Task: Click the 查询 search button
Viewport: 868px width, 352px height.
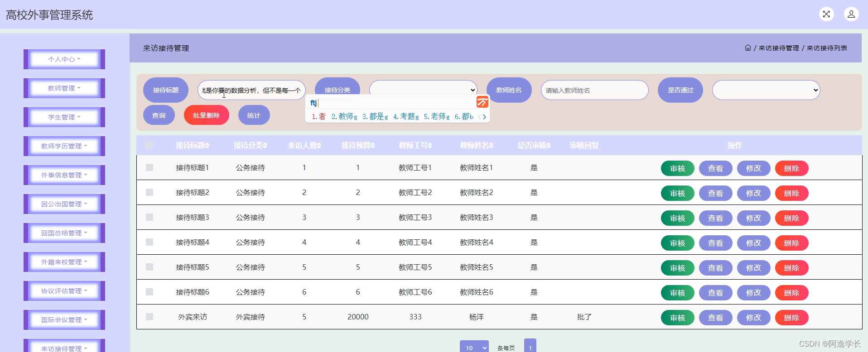Action: (159, 115)
